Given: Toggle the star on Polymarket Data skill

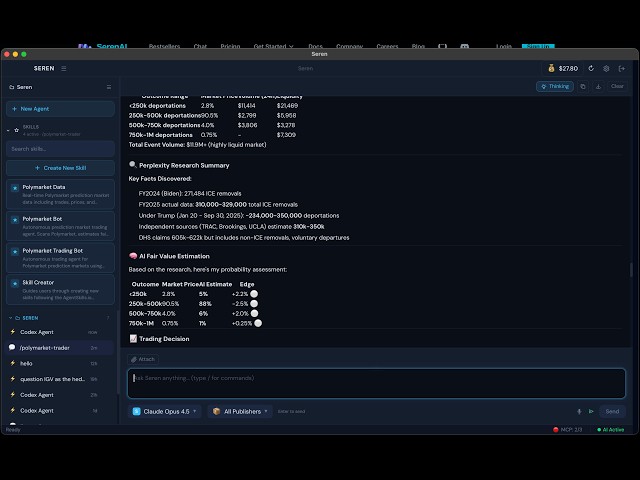Looking at the screenshot, I should [x=15, y=188].
